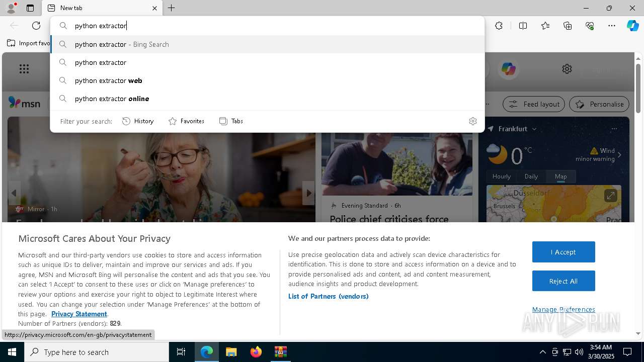
Task: Click Import favourites bookmark item
Action: click(29, 43)
